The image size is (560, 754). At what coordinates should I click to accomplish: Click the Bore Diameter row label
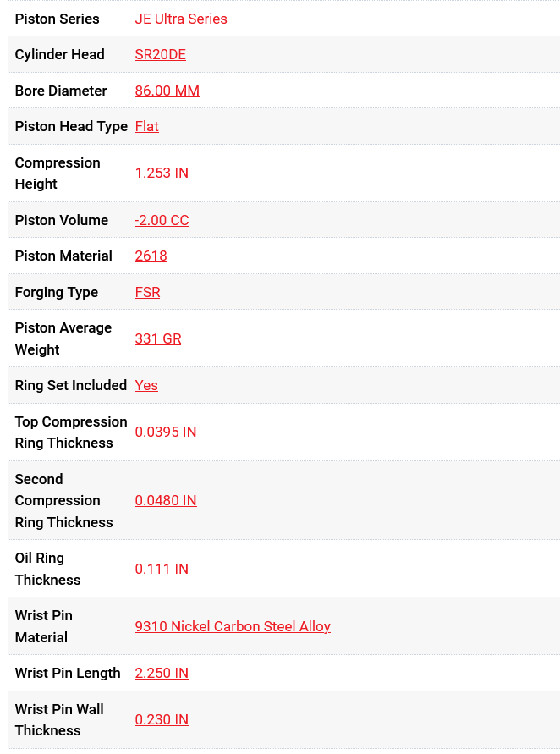(61, 91)
